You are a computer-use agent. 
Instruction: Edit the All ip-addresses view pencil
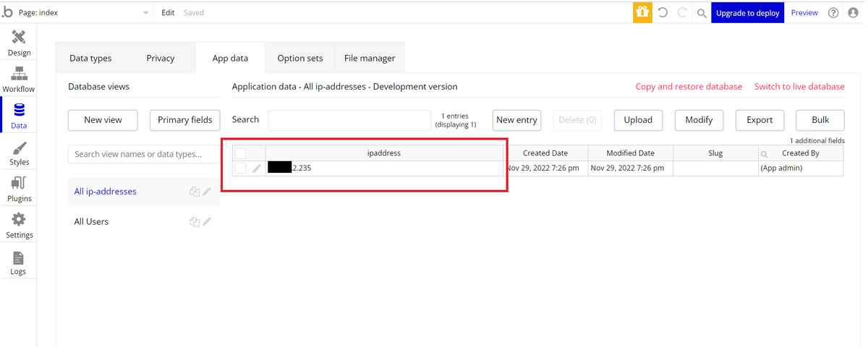coord(207,192)
